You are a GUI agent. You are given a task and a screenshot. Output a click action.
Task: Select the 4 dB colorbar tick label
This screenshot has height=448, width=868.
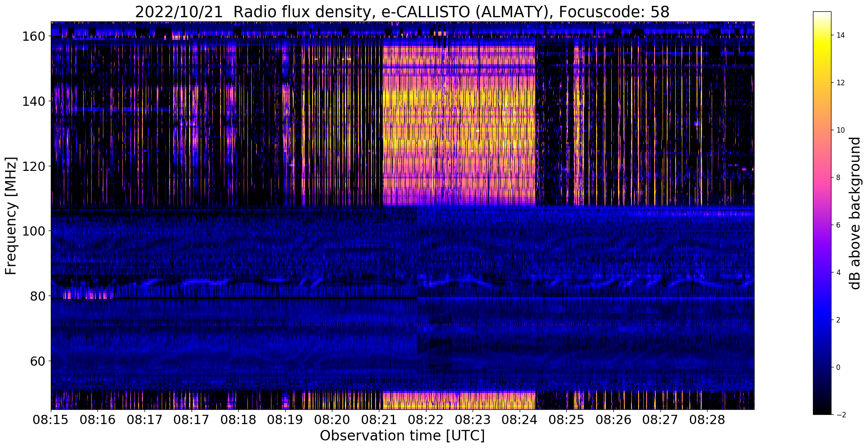pos(839,272)
